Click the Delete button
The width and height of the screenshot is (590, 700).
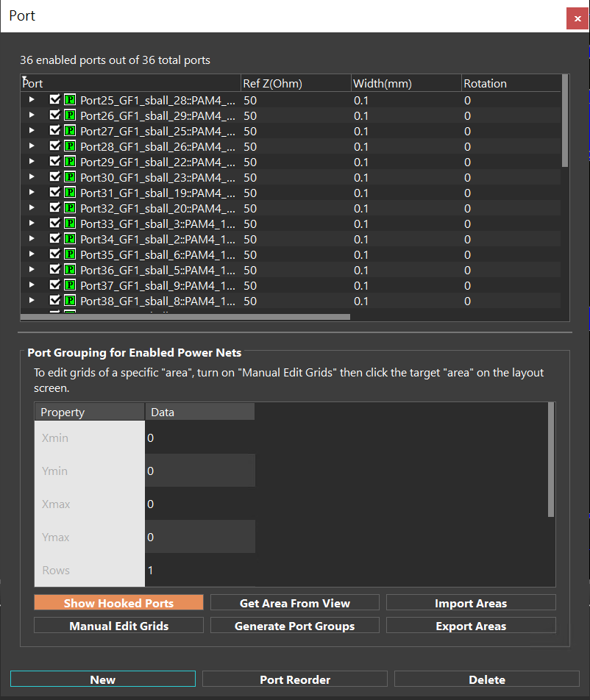click(x=487, y=679)
